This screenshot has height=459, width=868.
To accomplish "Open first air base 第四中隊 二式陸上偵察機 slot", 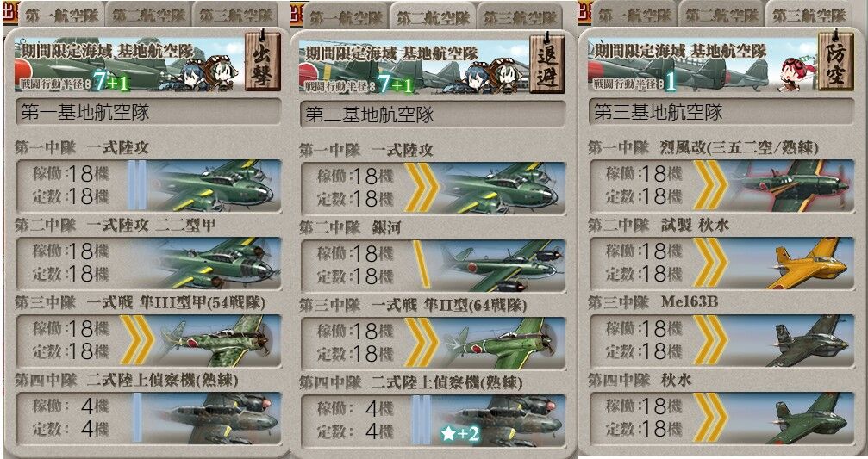I will click(148, 418).
